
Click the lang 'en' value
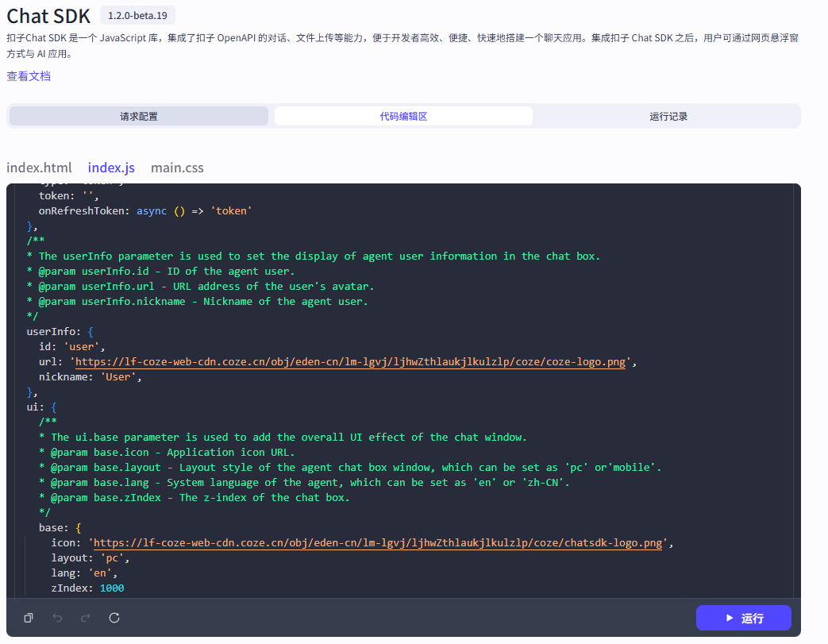click(100, 573)
